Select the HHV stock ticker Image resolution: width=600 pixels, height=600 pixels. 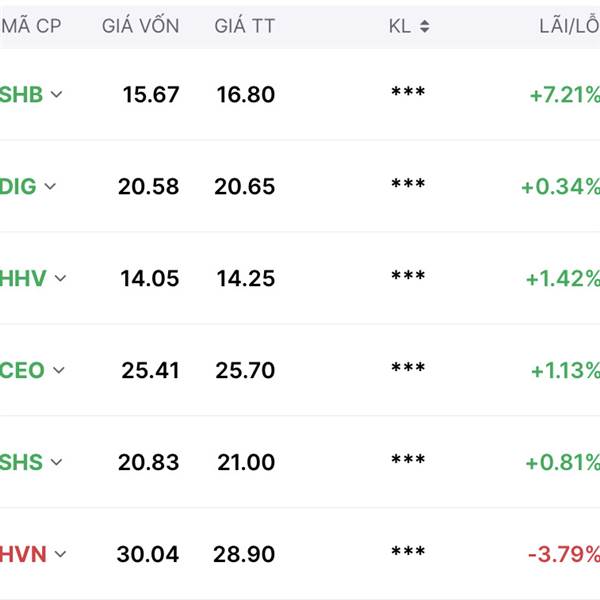pyautogui.click(x=24, y=278)
